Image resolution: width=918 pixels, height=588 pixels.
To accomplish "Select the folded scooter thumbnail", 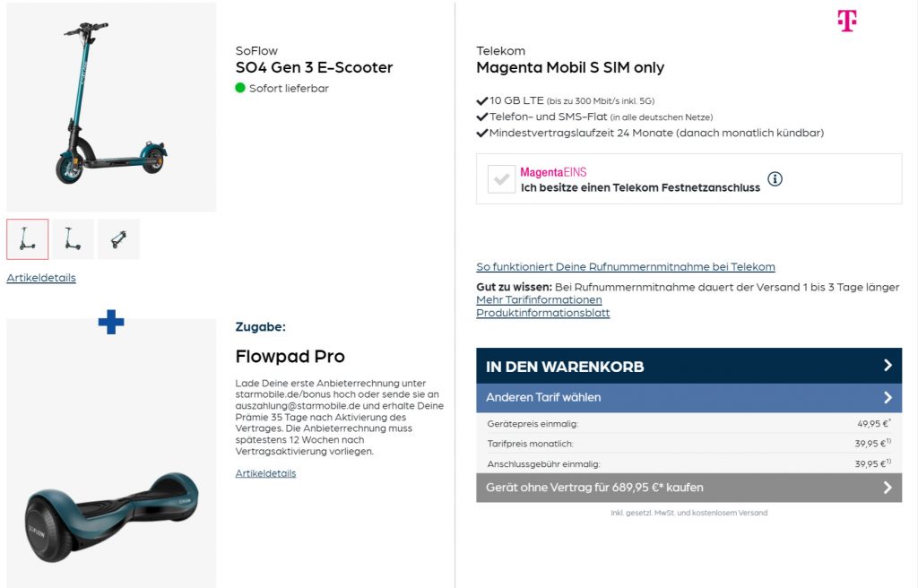I will pyautogui.click(x=118, y=238).
